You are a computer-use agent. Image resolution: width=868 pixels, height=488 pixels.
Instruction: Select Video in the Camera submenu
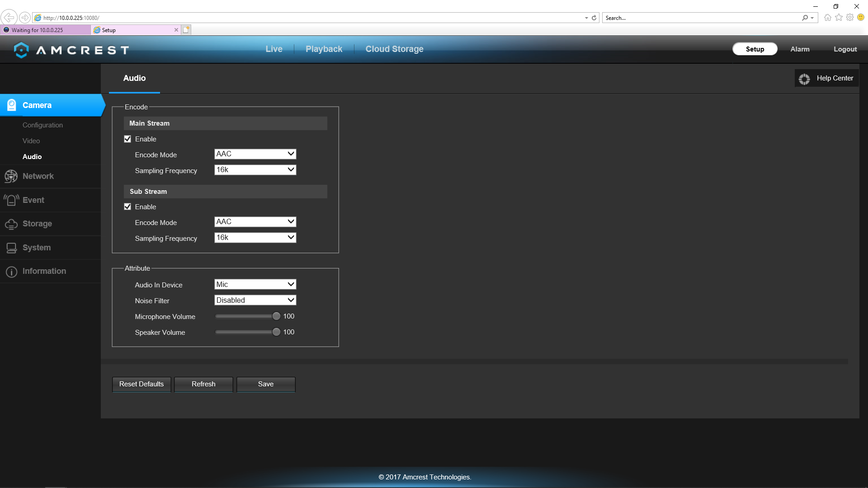pyautogui.click(x=31, y=141)
